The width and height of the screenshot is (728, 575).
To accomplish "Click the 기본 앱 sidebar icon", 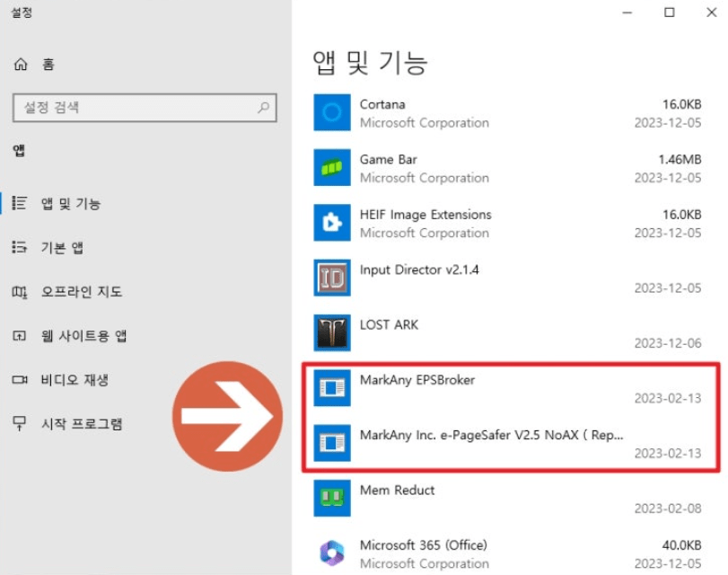I will (20, 247).
